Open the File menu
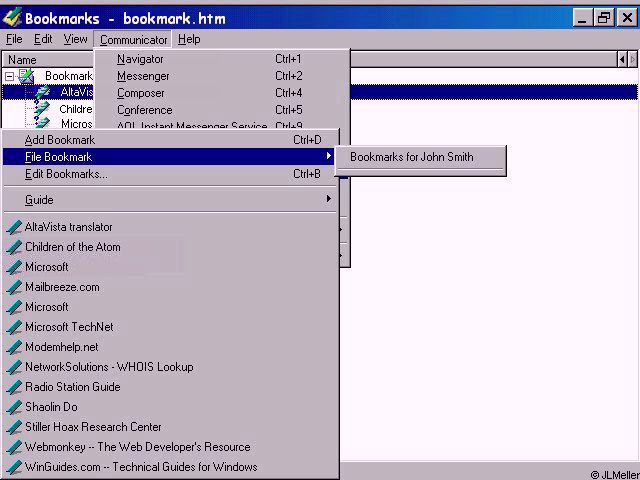The image size is (640, 480). [14, 39]
